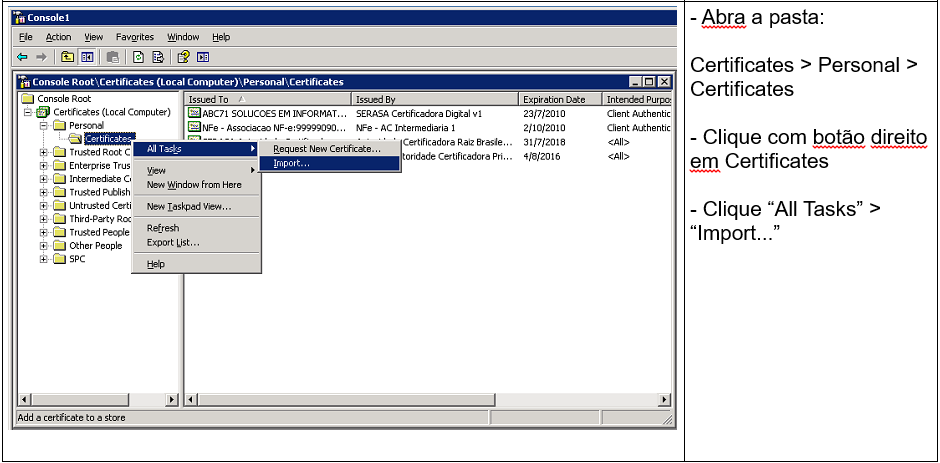The image size is (940, 463).
Task: Select the highlighted Certificates tree item
Action: pos(108,139)
